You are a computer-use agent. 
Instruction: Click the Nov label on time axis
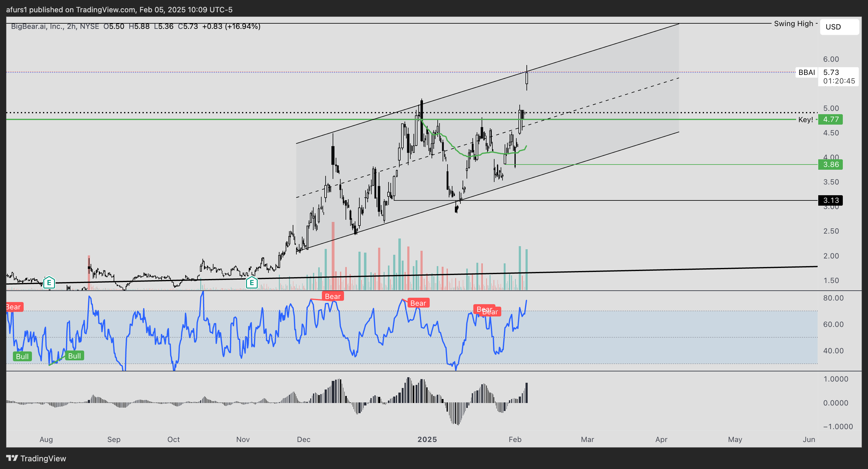[x=243, y=439]
